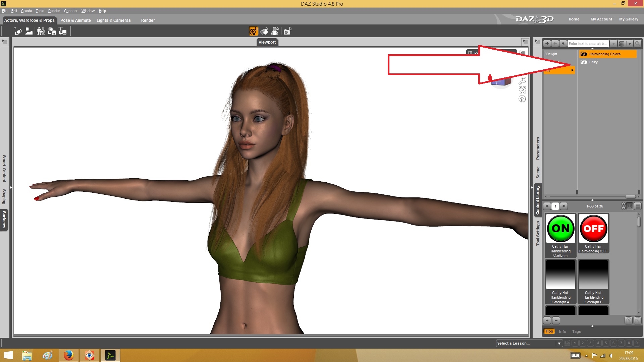Open My Account link
Viewport: 644px width, 362px height.
coord(601,19)
